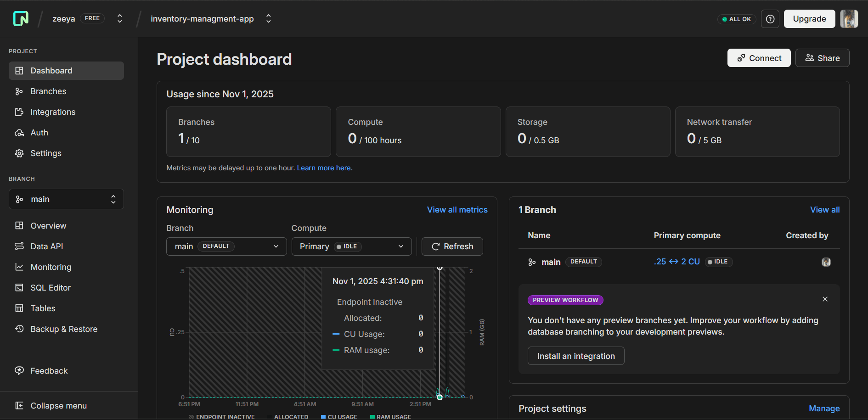The width and height of the screenshot is (868, 420).
Task: Expand the zeeya organization switcher
Action: click(119, 18)
